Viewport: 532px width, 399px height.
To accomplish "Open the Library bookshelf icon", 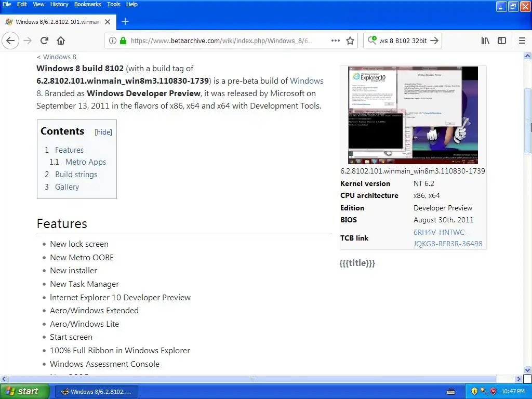I will click(x=485, y=41).
